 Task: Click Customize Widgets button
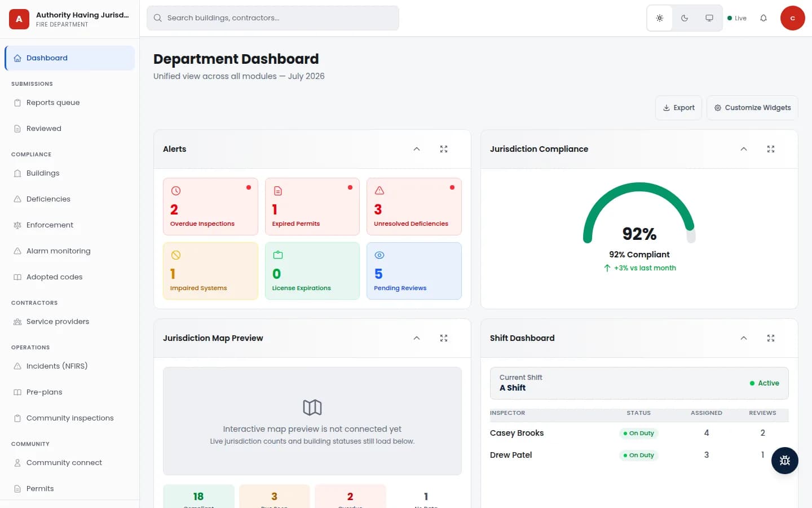[752, 108]
